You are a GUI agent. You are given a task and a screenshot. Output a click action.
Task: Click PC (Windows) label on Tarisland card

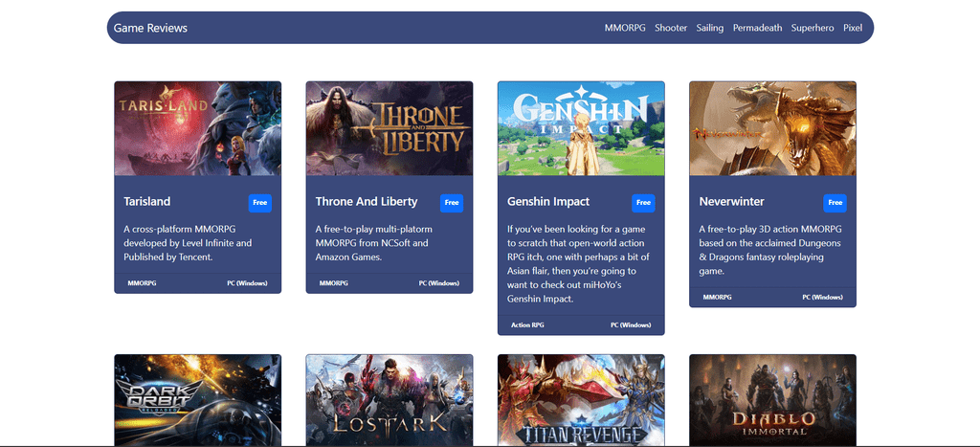[247, 283]
